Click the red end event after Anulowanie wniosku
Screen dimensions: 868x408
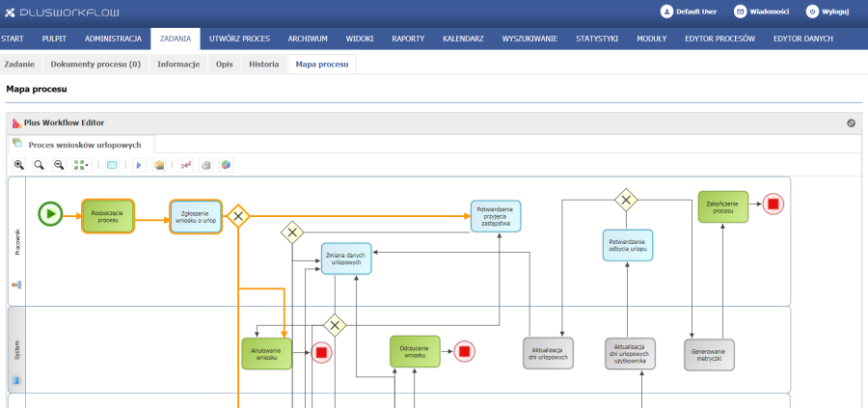[321, 352]
